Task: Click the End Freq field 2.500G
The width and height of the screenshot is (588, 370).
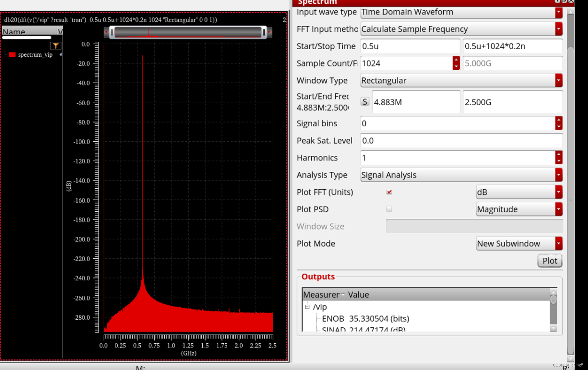Action: 513,102
